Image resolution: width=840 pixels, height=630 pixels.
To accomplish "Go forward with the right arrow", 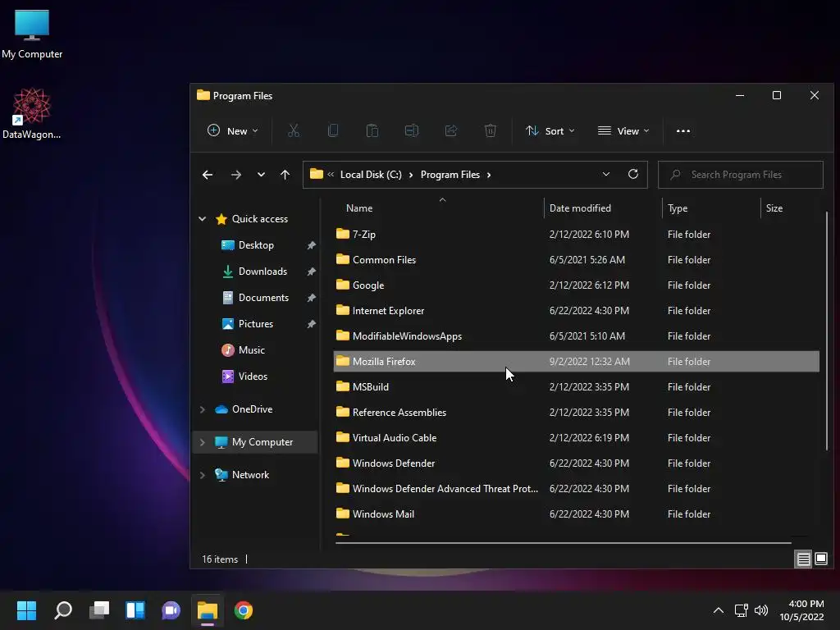I will point(235,175).
